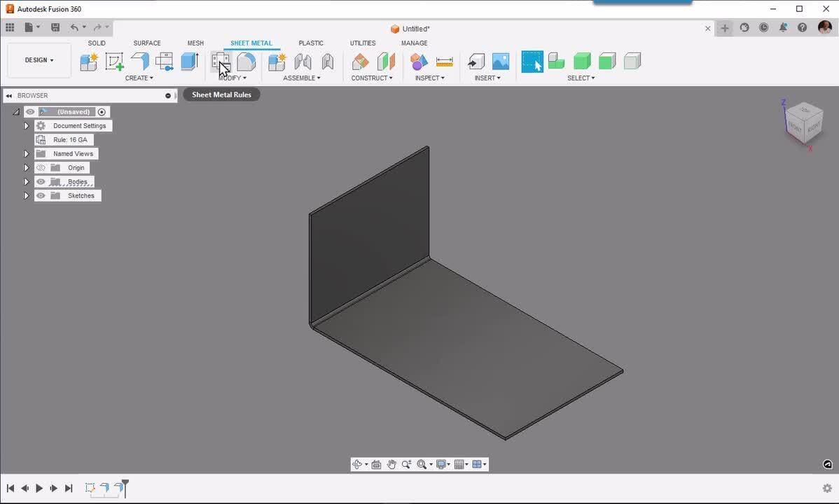Image resolution: width=839 pixels, height=504 pixels.
Task: Hide the Sketches folder
Action: (41, 196)
